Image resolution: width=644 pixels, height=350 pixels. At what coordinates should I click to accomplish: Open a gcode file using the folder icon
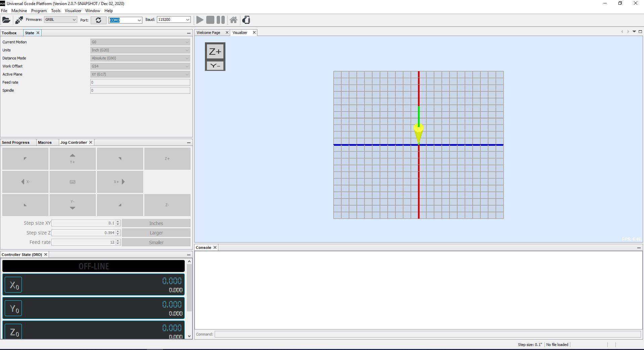[6, 20]
